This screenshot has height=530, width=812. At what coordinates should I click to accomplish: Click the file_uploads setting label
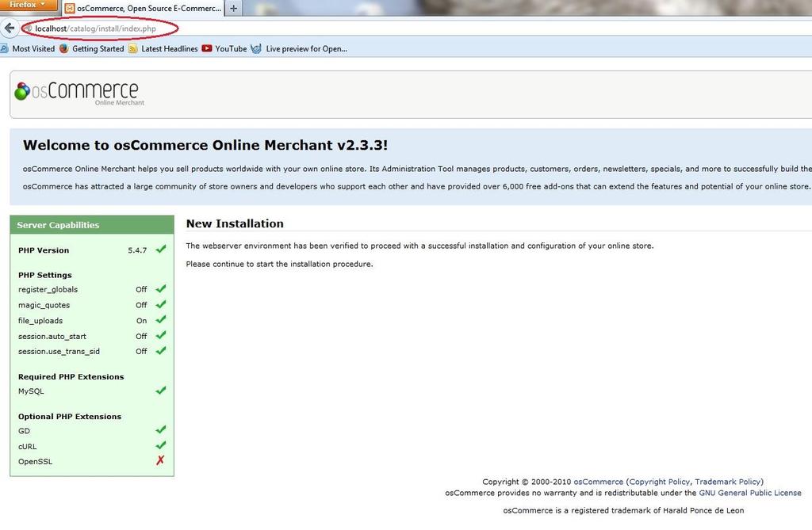point(40,321)
